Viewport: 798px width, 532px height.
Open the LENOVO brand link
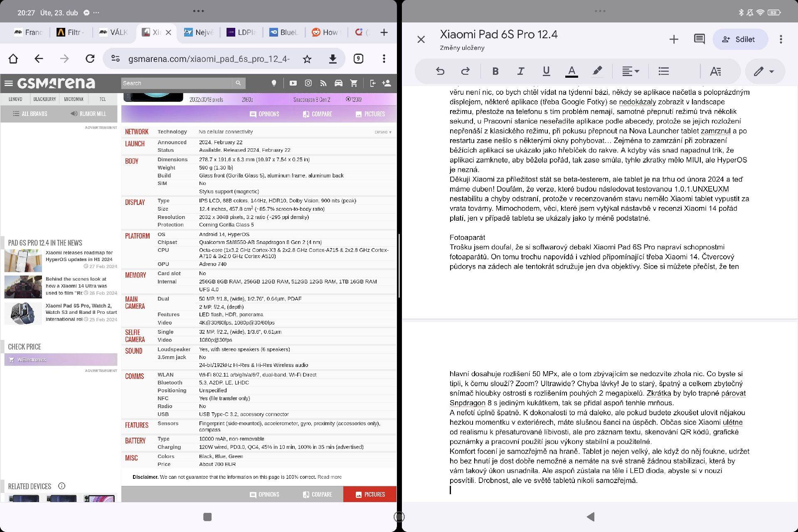[x=15, y=99]
